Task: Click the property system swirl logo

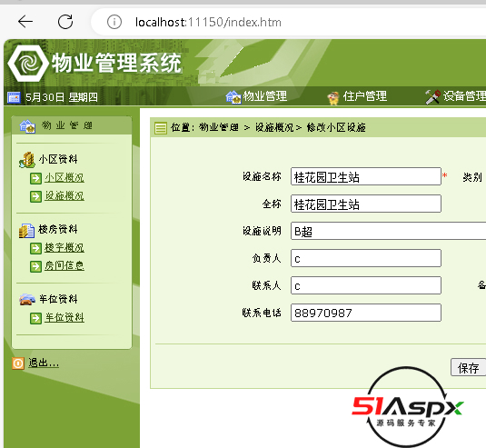Action: (28, 64)
